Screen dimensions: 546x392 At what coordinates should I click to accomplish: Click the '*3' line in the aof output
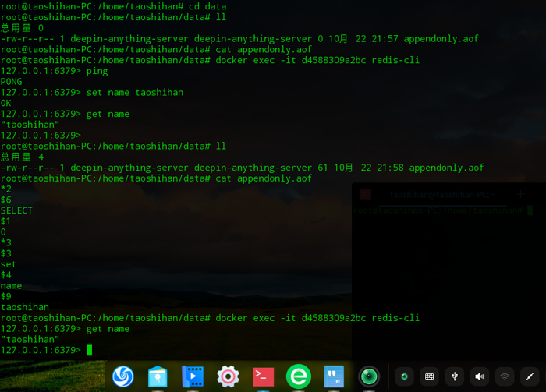(x=6, y=243)
